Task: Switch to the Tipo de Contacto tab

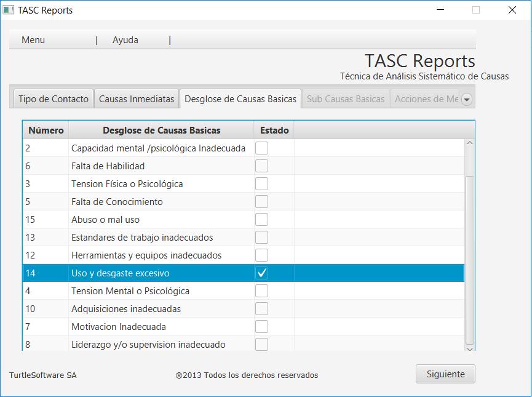Action: point(54,99)
